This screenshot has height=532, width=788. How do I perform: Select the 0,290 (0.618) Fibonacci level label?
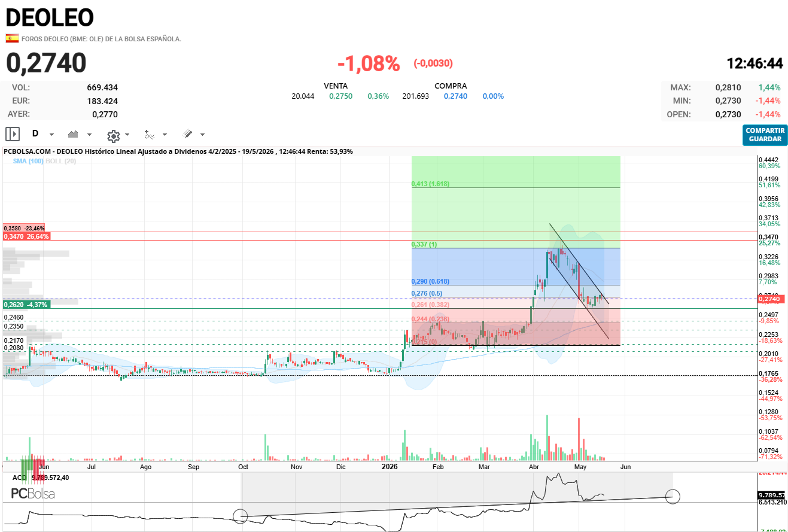pyautogui.click(x=430, y=281)
